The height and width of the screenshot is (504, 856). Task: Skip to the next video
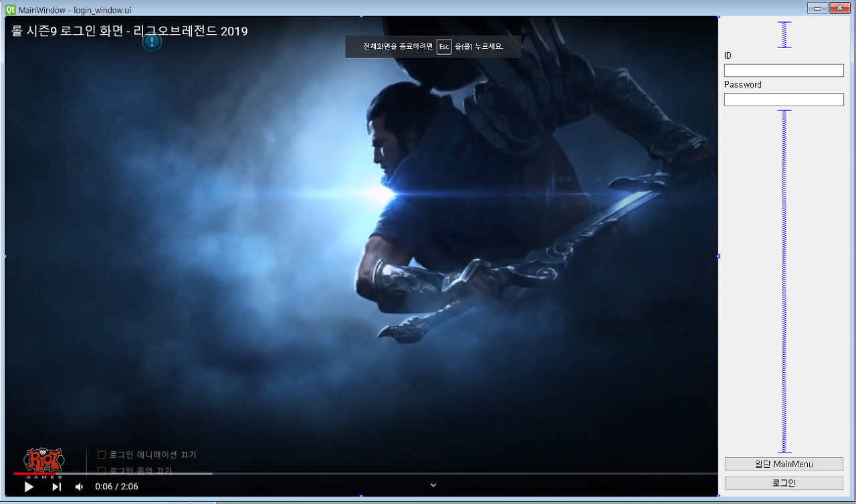tap(57, 487)
